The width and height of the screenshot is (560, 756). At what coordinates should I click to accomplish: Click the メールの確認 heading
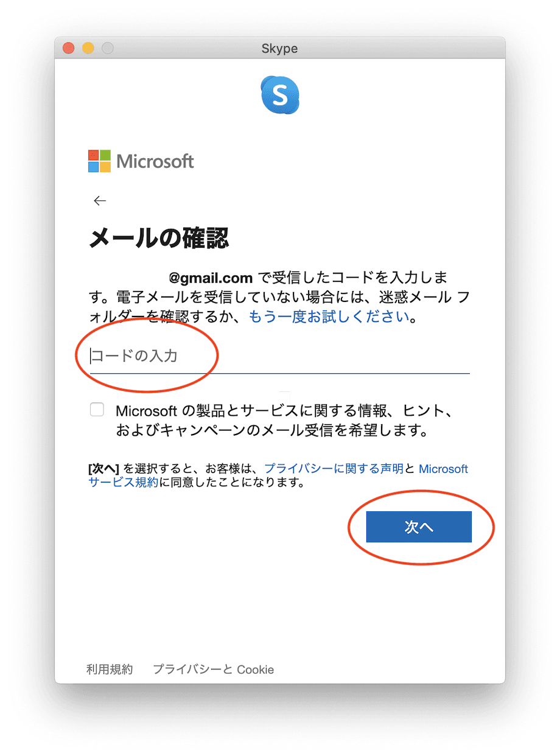click(159, 239)
